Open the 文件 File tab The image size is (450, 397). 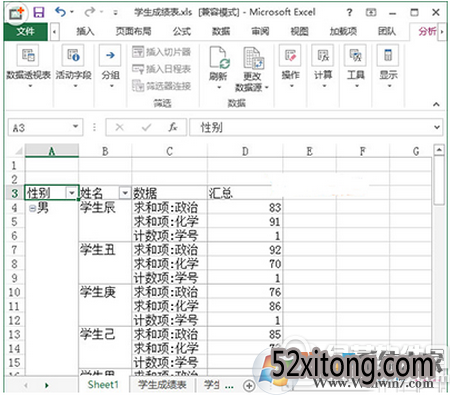[25, 32]
